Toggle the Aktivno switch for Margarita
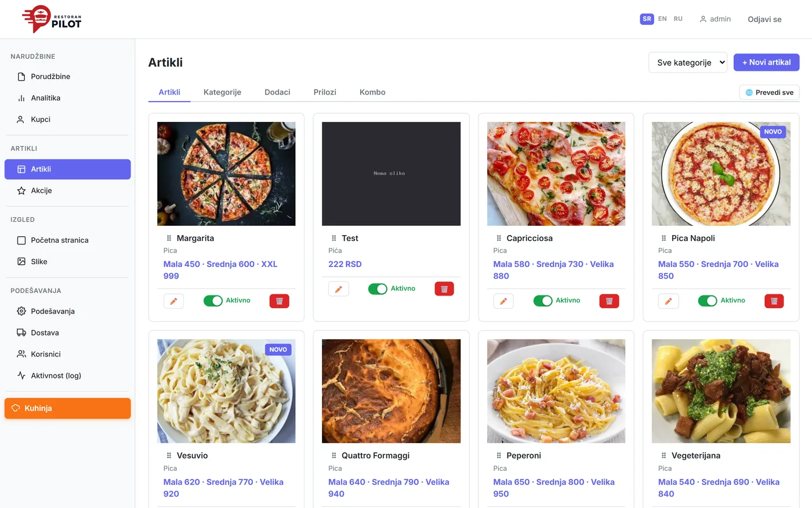Screen dimensions: 812x508 click(213, 301)
